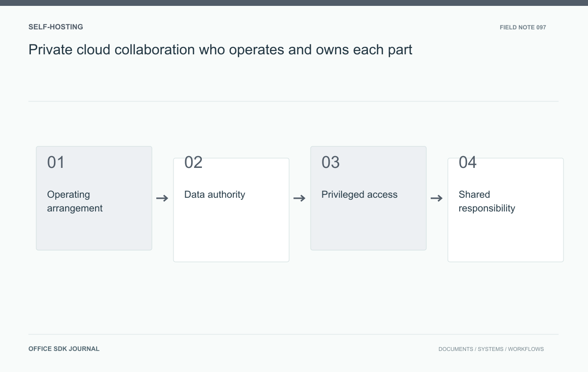Click the arrow before Shared responsibility card

(x=437, y=198)
